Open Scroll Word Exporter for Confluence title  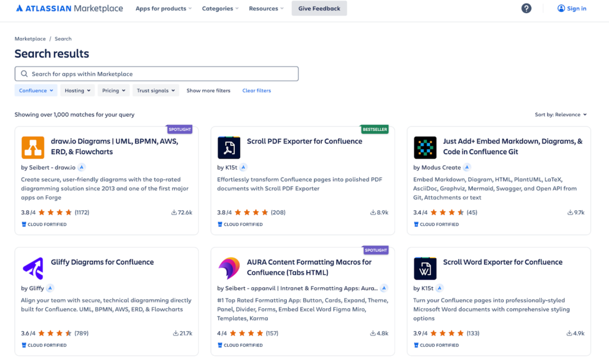click(503, 262)
